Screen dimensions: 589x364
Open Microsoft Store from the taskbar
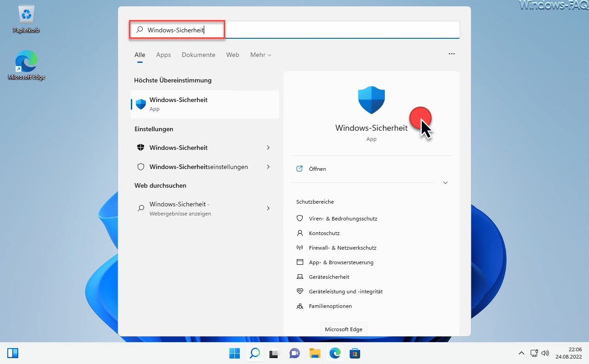coord(355,353)
